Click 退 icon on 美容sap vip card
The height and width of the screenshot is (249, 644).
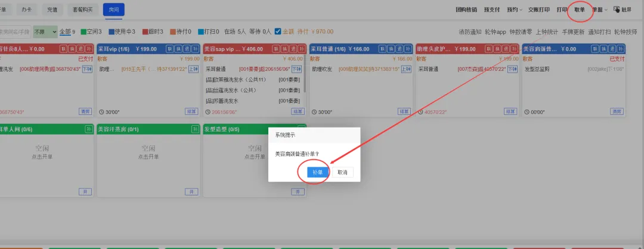[x=293, y=49]
